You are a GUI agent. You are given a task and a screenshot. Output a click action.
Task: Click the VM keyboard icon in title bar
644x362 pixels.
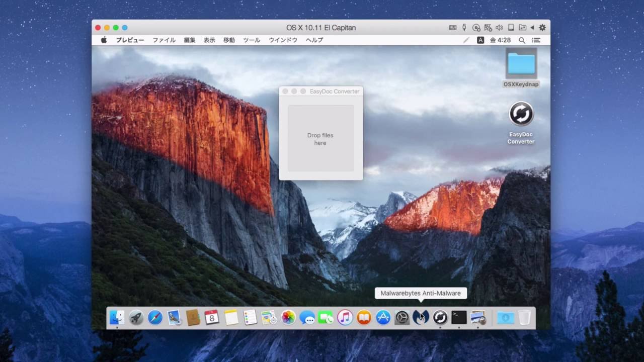(452, 28)
